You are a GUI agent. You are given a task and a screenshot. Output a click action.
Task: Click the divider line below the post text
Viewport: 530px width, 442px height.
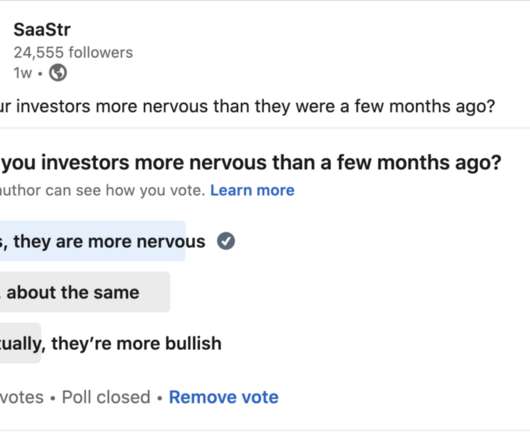tap(265, 128)
